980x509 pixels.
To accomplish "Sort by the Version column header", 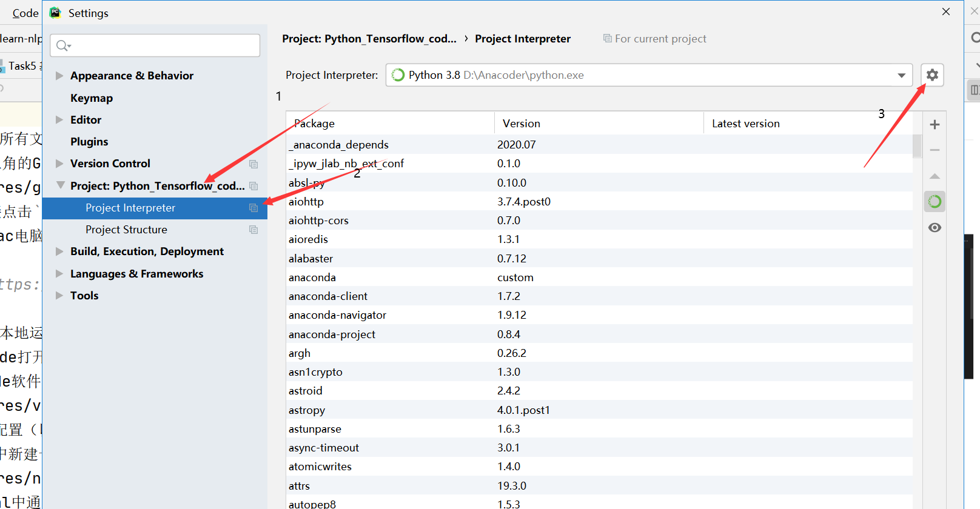I will tap(599, 124).
